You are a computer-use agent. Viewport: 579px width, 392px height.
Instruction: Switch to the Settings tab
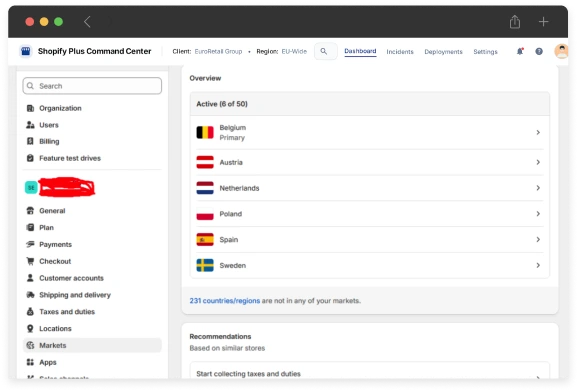485,52
